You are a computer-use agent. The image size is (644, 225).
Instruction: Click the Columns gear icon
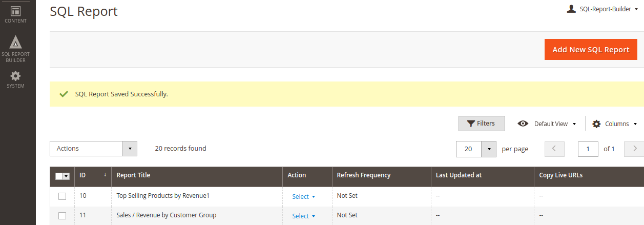[596, 124]
